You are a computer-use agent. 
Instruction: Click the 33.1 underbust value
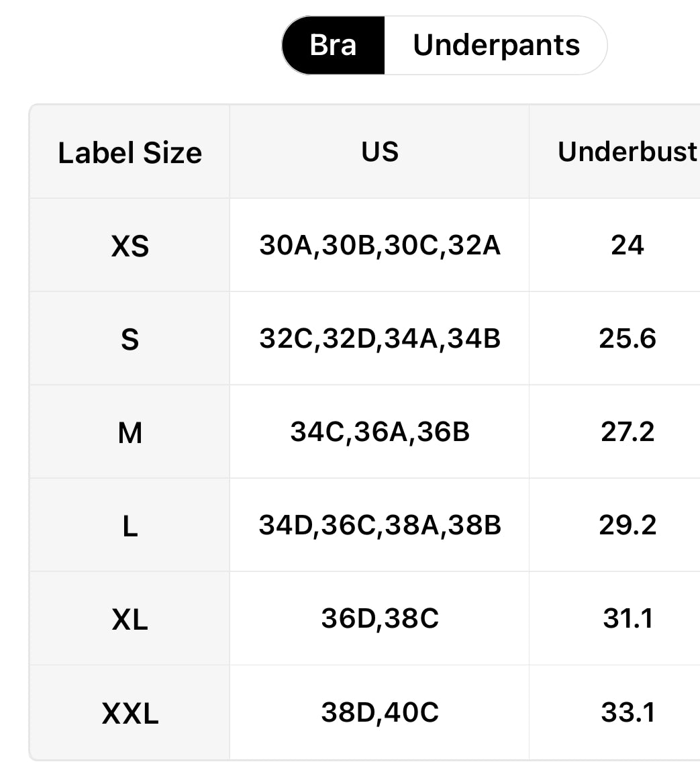(x=628, y=712)
